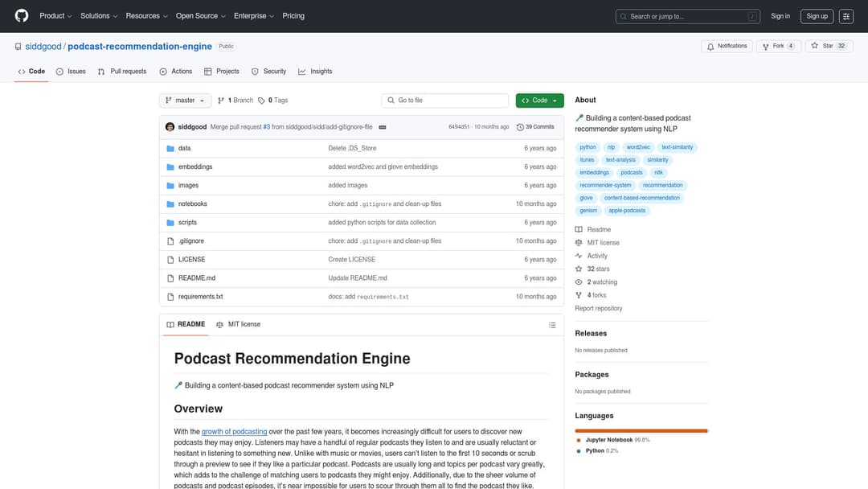Switch to the Insights tab

(x=315, y=72)
